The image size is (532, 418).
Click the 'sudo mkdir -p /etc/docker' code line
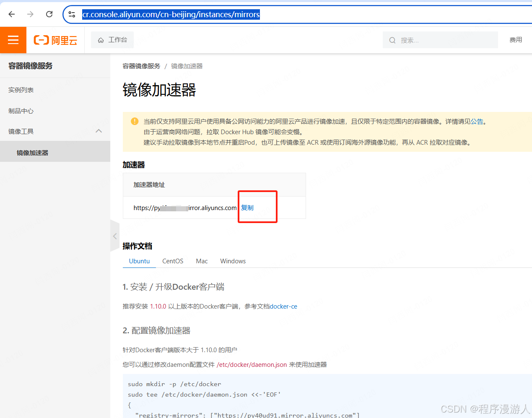174,384
